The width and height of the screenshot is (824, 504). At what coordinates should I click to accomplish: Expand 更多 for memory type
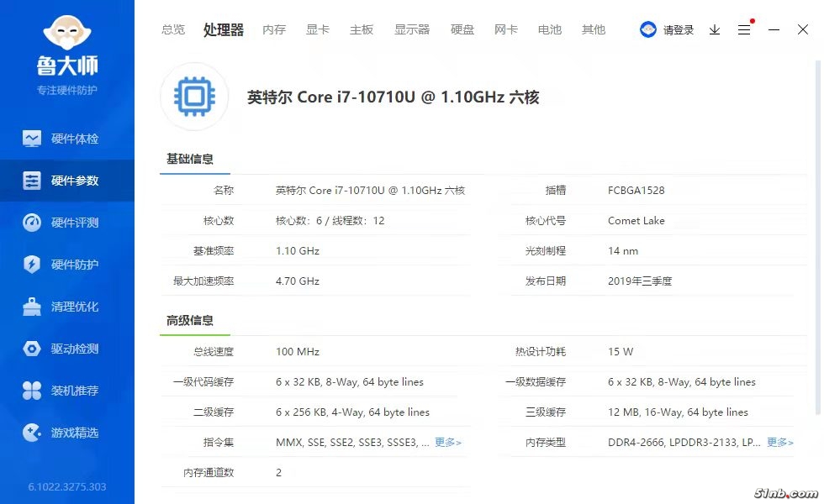click(780, 443)
